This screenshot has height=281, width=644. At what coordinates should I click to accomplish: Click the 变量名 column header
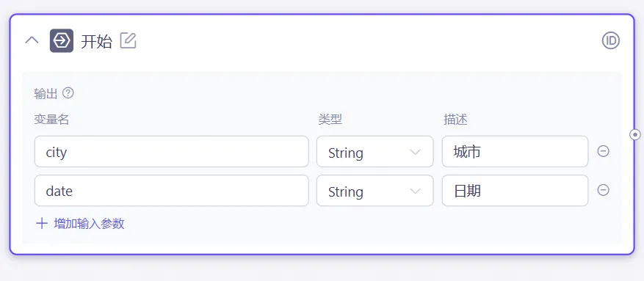pos(51,120)
